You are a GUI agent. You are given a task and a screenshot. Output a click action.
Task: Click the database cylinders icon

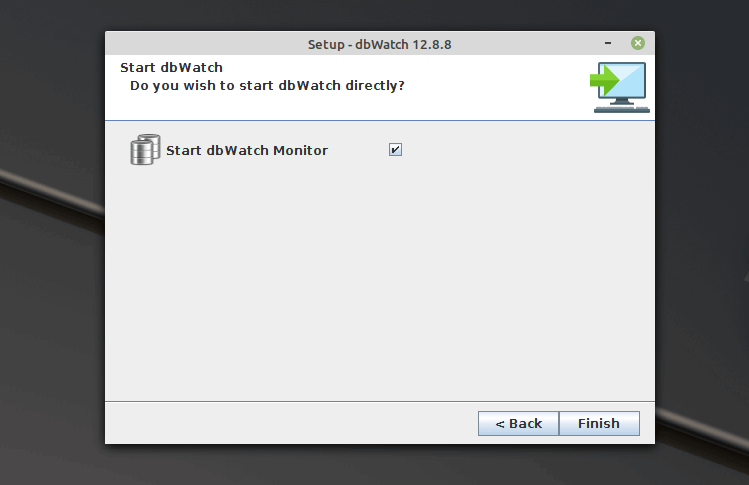coord(145,150)
